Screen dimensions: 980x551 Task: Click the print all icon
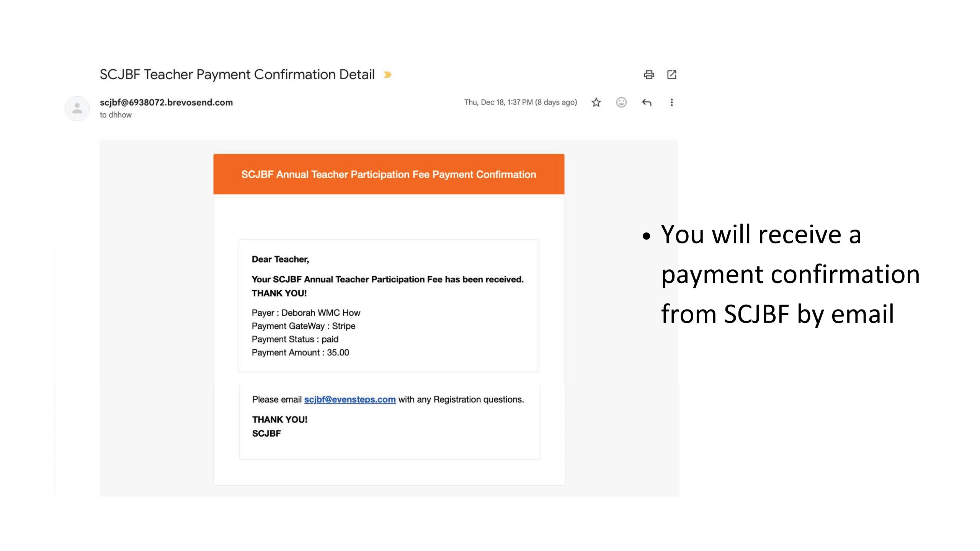point(648,75)
